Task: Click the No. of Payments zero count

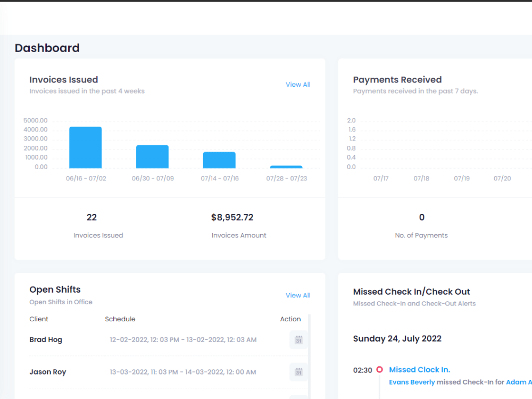Action: click(x=421, y=217)
